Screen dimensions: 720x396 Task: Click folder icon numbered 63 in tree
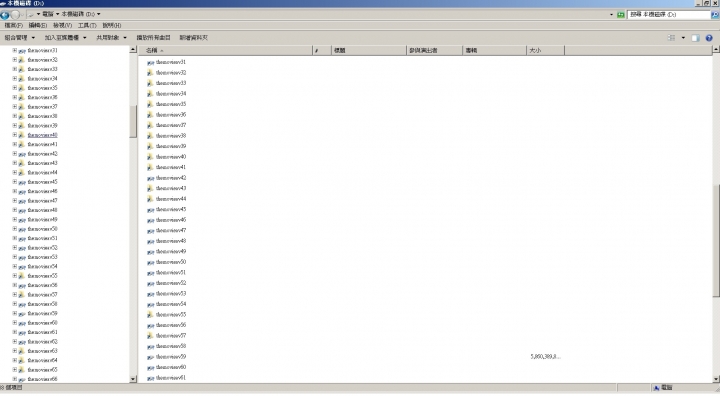click(22, 351)
